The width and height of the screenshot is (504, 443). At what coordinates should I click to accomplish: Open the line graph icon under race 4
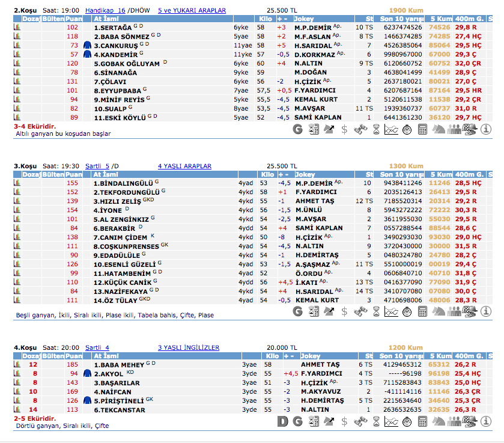tap(391, 421)
